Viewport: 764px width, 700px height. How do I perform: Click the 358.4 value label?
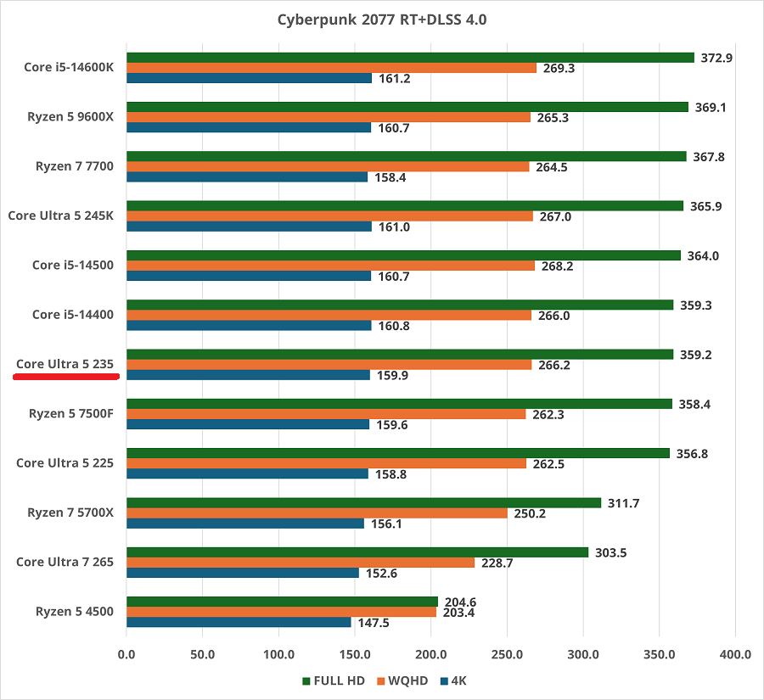click(x=694, y=405)
